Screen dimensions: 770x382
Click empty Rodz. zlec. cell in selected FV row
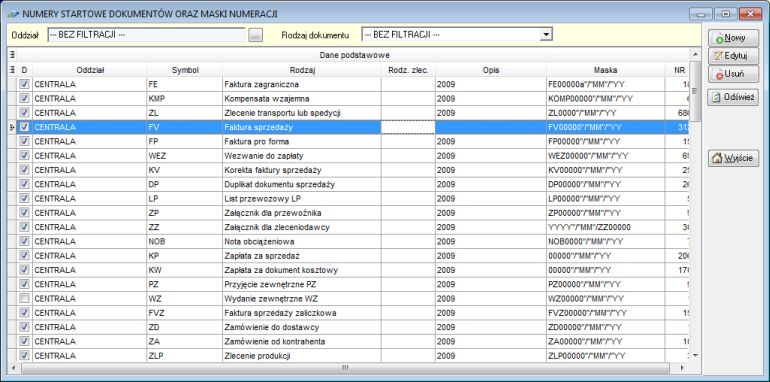pos(408,127)
